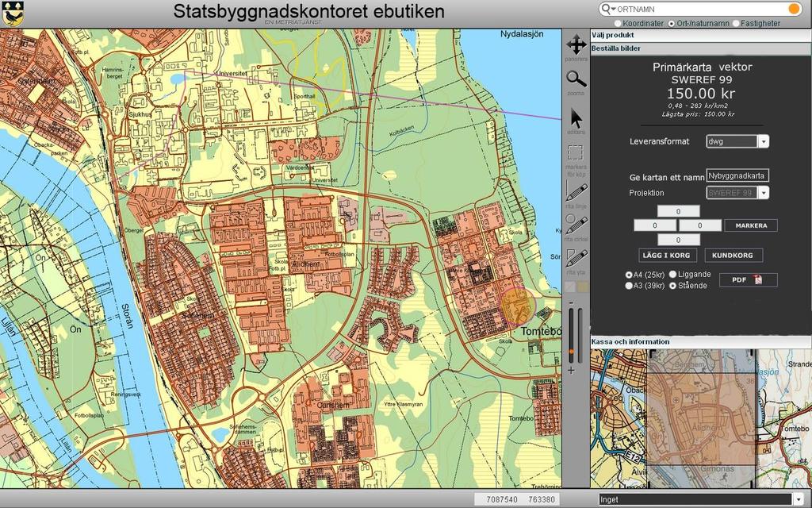Click the '150.00 kr' price text

tap(701, 94)
